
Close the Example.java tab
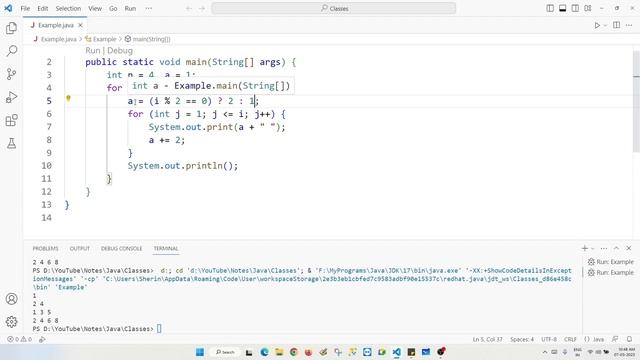pos(80,25)
